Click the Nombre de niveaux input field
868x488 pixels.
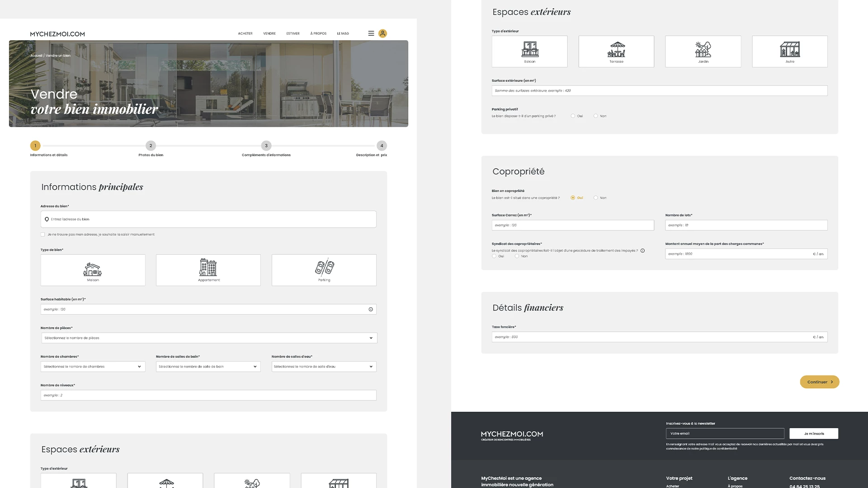pyautogui.click(x=208, y=395)
